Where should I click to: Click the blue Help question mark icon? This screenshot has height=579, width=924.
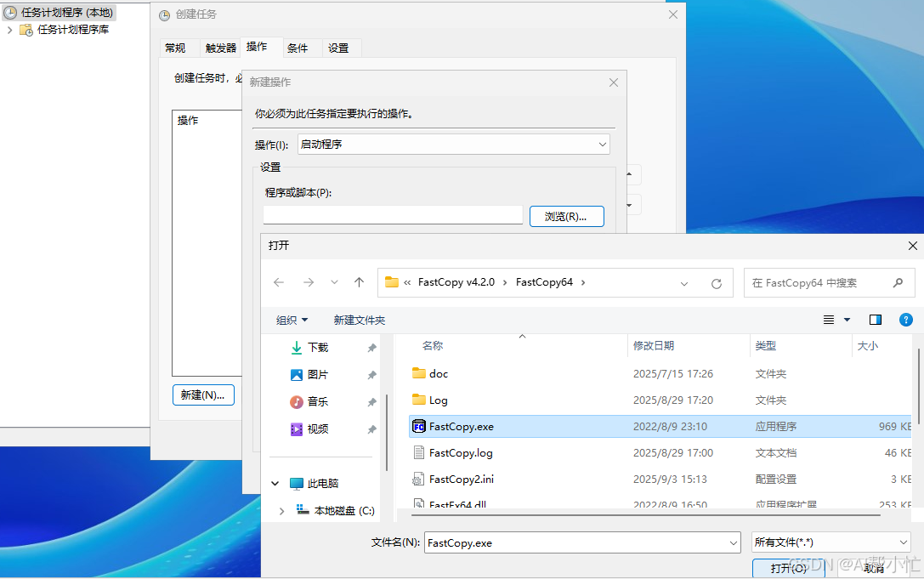905,320
